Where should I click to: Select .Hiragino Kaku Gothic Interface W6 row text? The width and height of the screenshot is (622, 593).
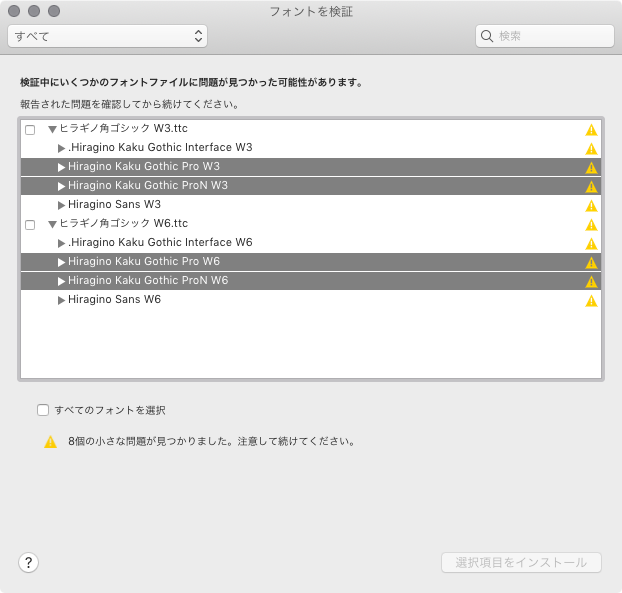point(160,242)
